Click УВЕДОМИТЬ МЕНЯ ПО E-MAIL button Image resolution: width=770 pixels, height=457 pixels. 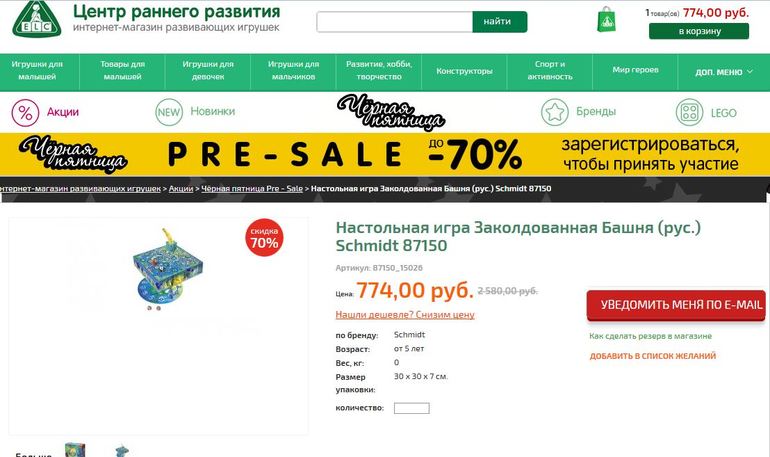coord(676,305)
